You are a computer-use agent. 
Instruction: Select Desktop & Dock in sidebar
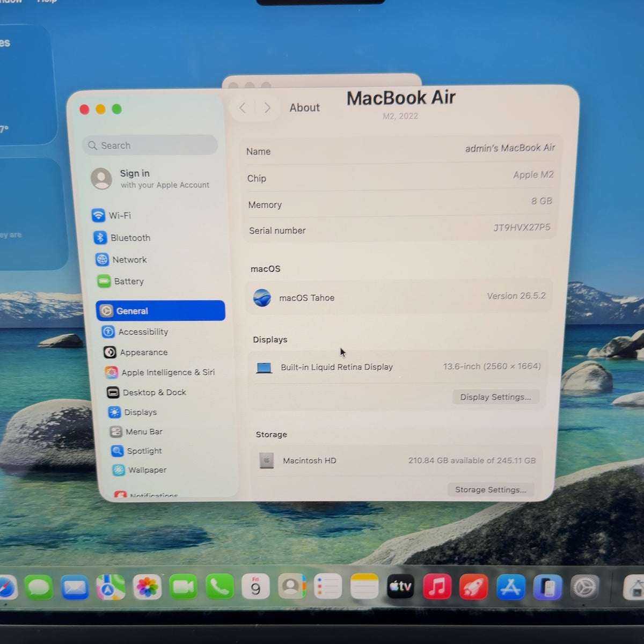point(147,392)
